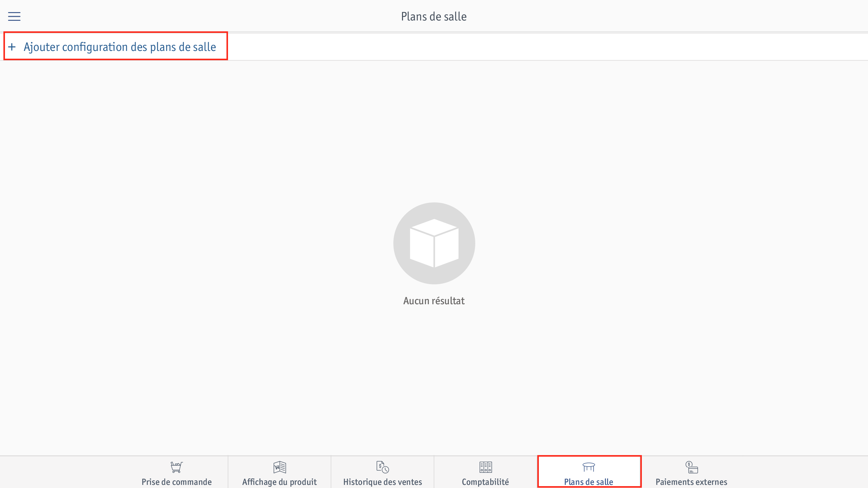The width and height of the screenshot is (868, 488).
Task: Click the table icon for floor plans
Action: pyautogui.click(x=589, y=467)
